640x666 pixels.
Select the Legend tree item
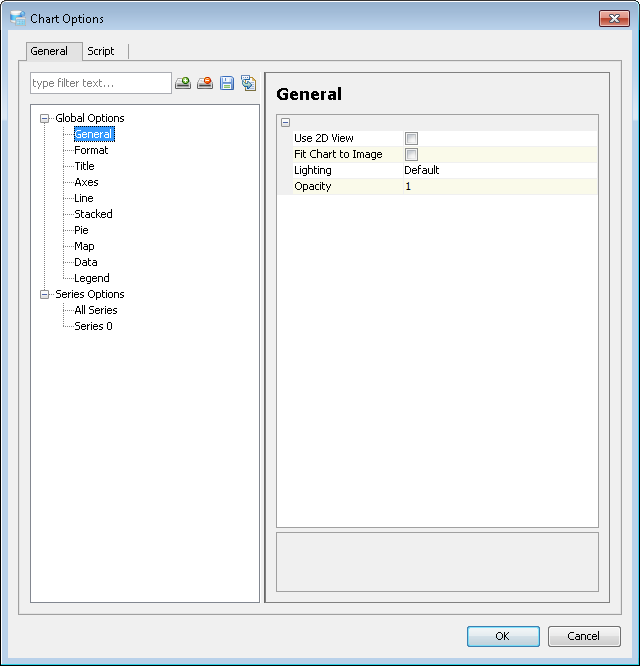pyautogui.click(x=91, y=278)
